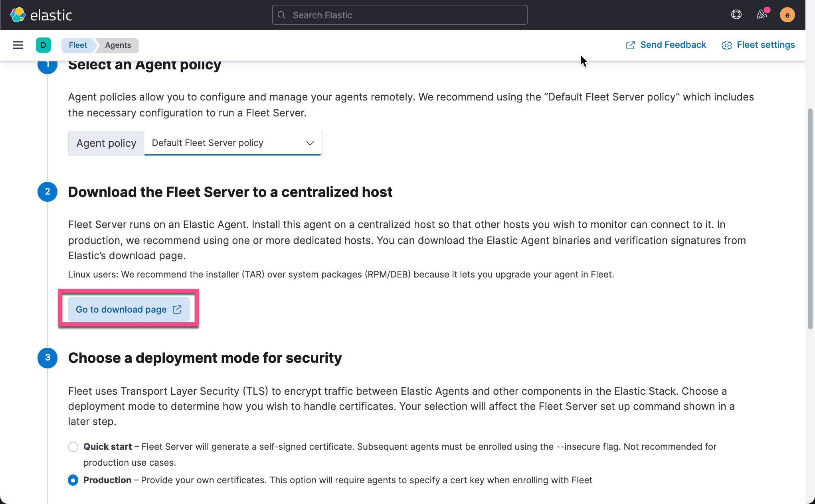View What's New announcements
Screen dimensions: 815x504
(x=761, y=14)
